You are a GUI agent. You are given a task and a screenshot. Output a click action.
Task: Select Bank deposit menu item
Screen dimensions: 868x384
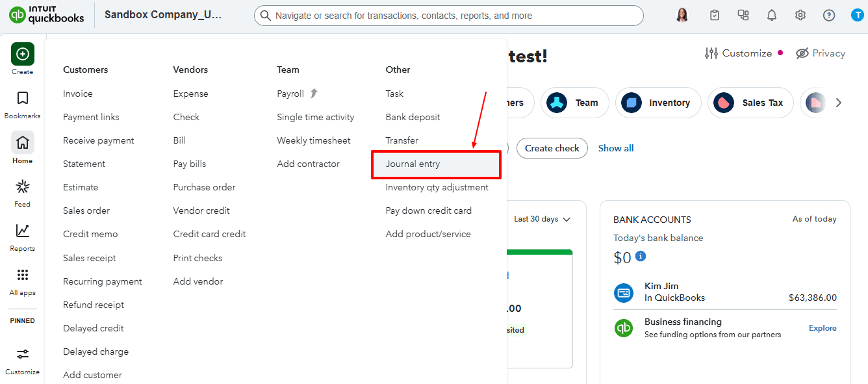click(x=413, y=117)
